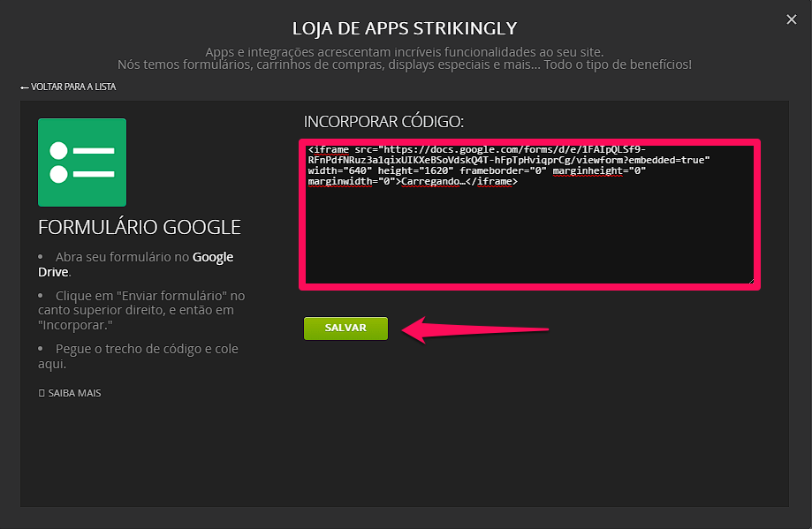812x529 pixels.
Task: Click the Loja de Apps Strikingly title
Action: pyautogui.click(x=405, y=28)
